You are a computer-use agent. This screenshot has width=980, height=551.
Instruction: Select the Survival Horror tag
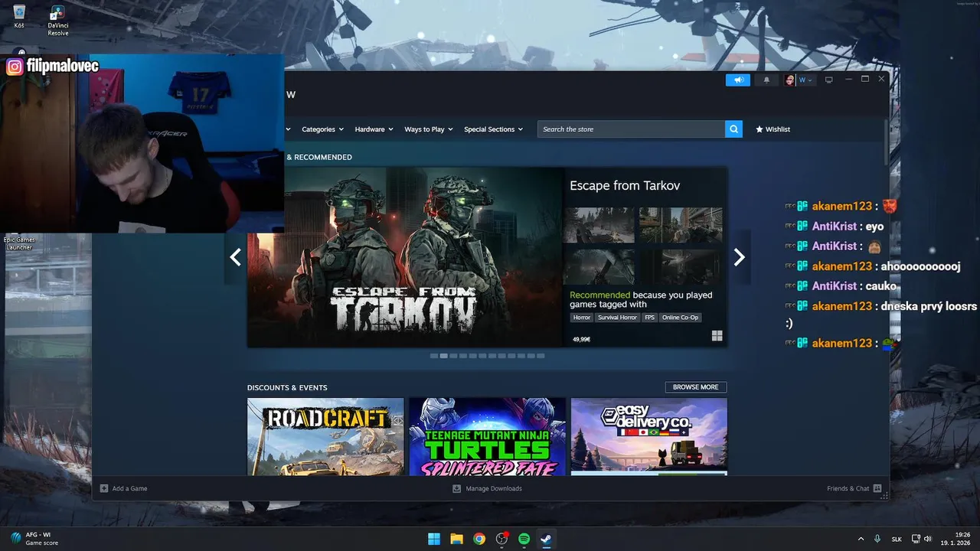(x=617, y=318)
